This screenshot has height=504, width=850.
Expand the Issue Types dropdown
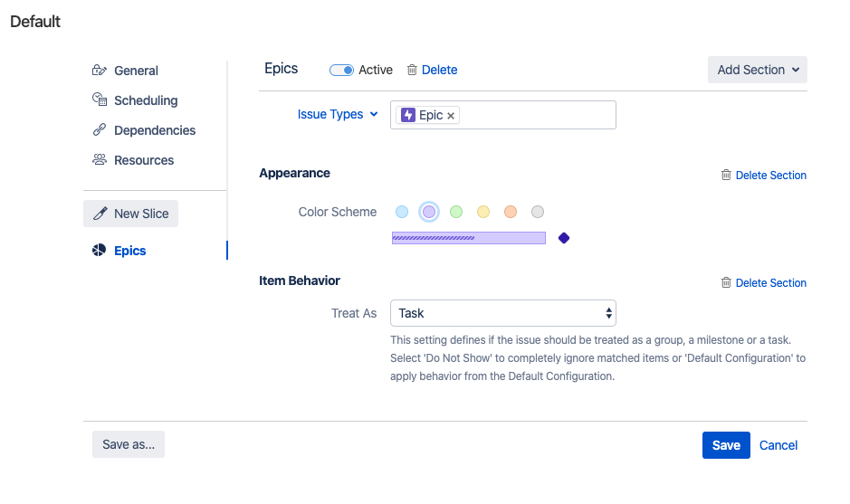337,115
